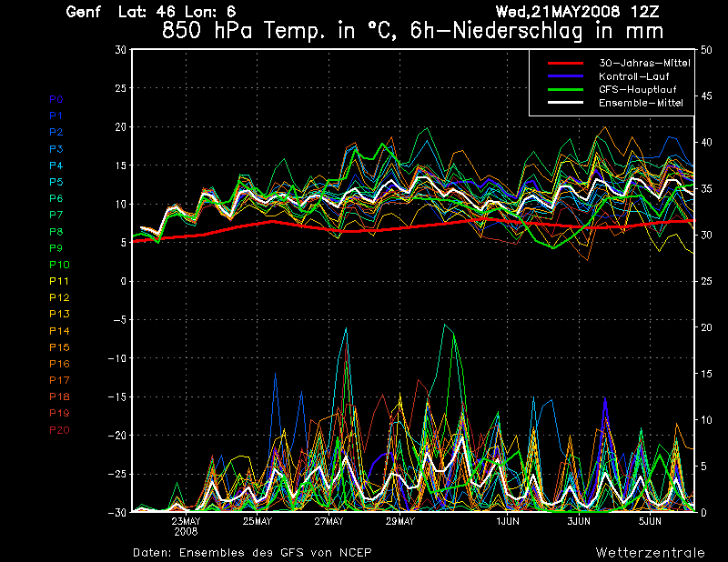Click the "5JUN" date on the time axis
The height and width of the screenshot is (562, 728).
[x=650, y=521]
